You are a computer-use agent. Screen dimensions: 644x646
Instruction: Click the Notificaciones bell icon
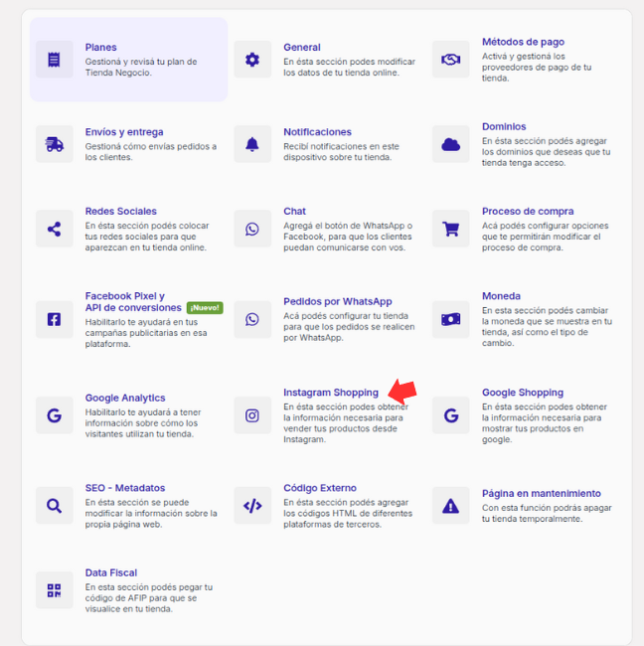(252, 144)
